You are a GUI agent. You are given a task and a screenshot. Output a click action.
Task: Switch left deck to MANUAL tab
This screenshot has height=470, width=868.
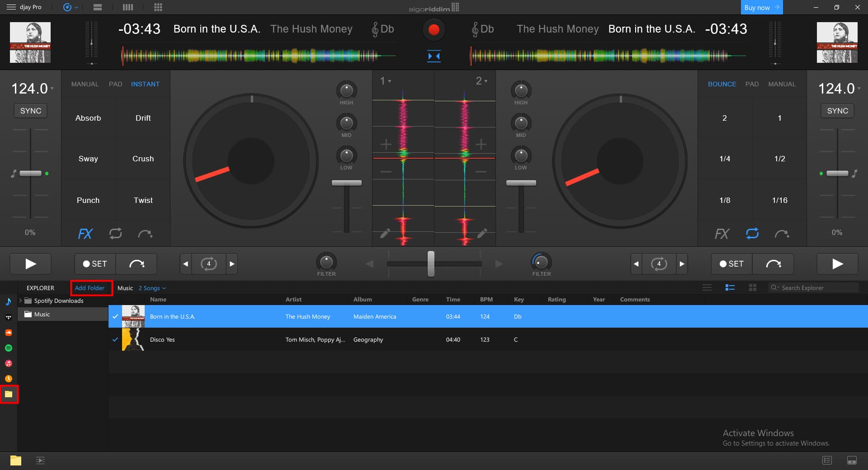[x=85, y=84]
